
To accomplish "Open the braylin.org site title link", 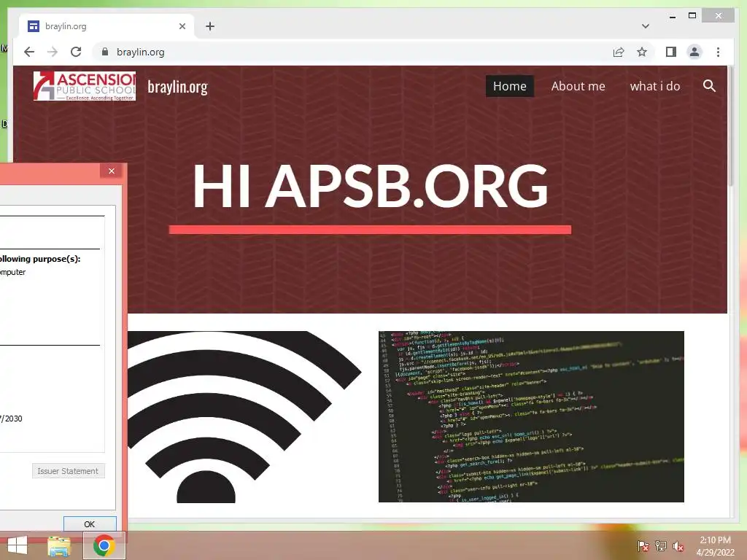I will (177, 87).
